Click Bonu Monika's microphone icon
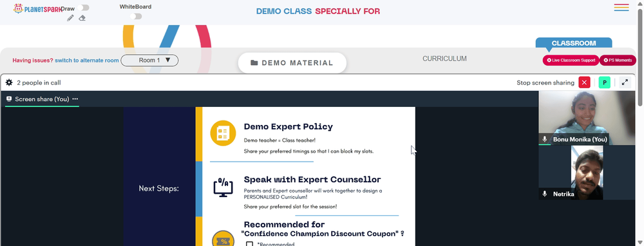The width and height of the screenshot is (644, 246). (x=545, y=139)
